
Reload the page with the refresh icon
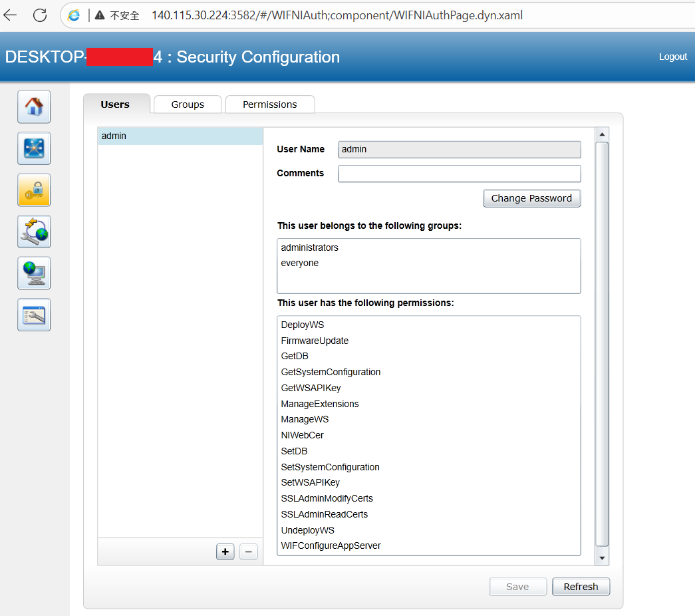(x=40, y=15)
